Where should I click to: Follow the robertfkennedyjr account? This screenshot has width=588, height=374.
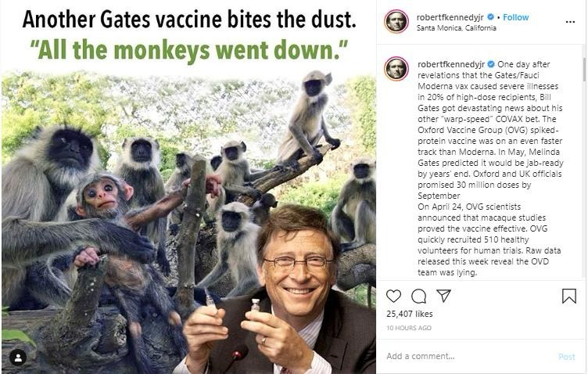[x=516, y=17]
